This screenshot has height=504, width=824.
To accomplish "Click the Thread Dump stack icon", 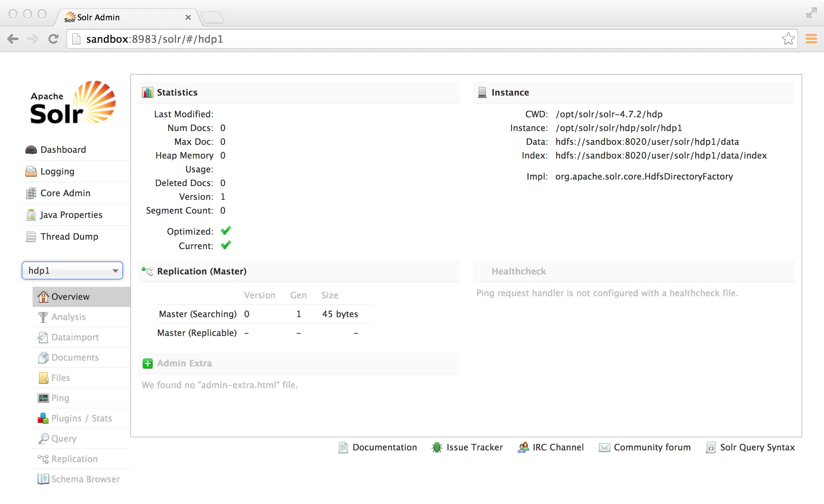I will click(x=31, y=237).
